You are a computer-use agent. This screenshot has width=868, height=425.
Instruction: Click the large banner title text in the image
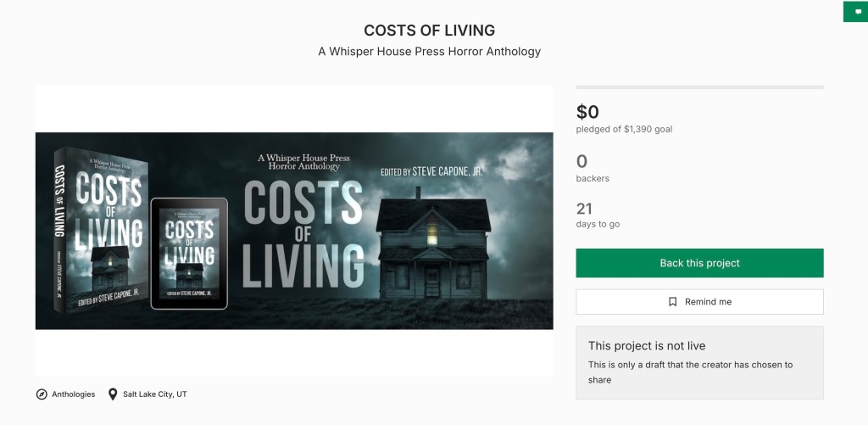point(303,233)
